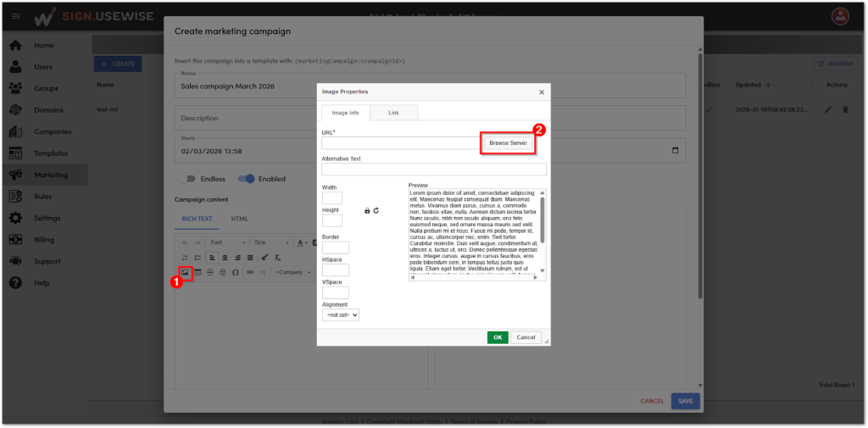The height and width of the screenshot is (428, 868).
Task: Switch to the Link tab
Action: point(393,113)
